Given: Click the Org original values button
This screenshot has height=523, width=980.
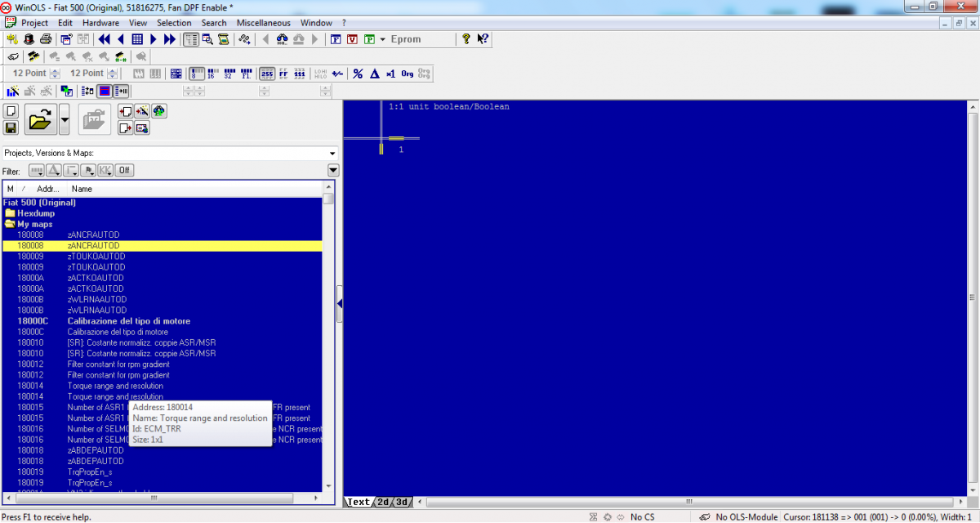Looking at the screenshot, I should [x=407, y=74].
